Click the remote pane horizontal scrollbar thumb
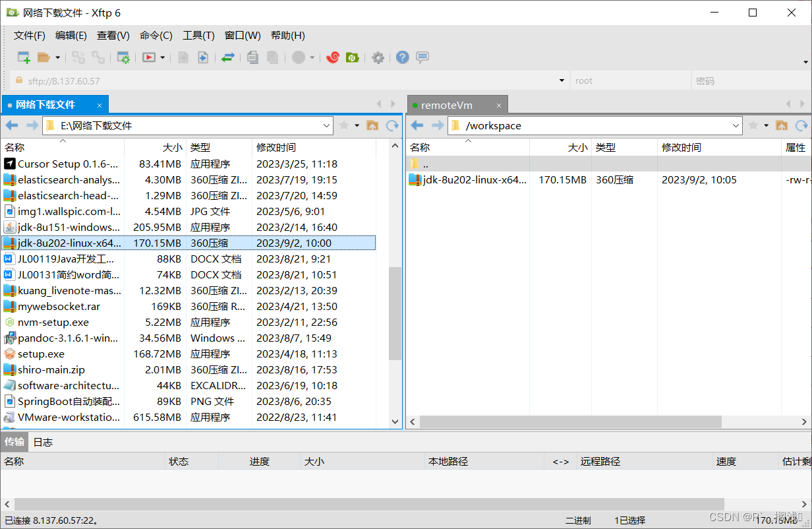 point(571,421)
